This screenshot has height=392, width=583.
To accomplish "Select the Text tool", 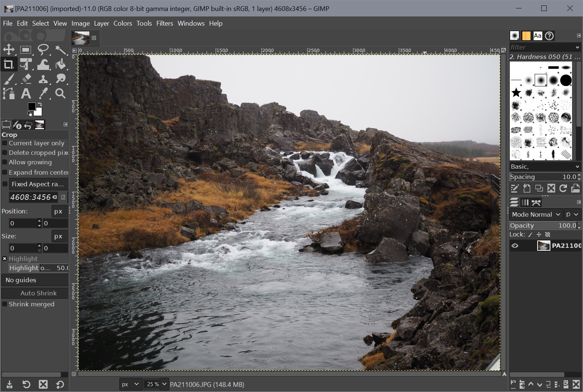I will coord(26,94).
